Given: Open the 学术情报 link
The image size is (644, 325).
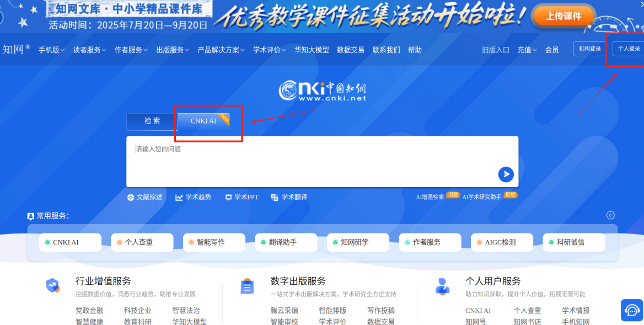Looking at the screenshot, I should (576, 311).
